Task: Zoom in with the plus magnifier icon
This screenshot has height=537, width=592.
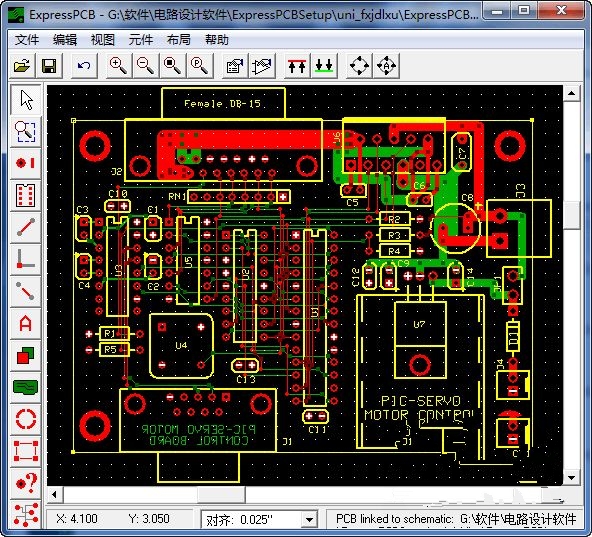Action: [118, 66]
